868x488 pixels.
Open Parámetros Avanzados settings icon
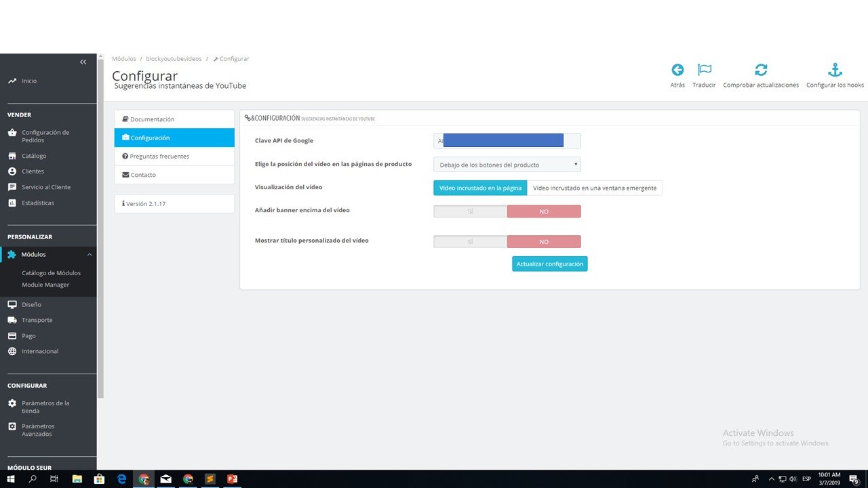pos(12,426)
